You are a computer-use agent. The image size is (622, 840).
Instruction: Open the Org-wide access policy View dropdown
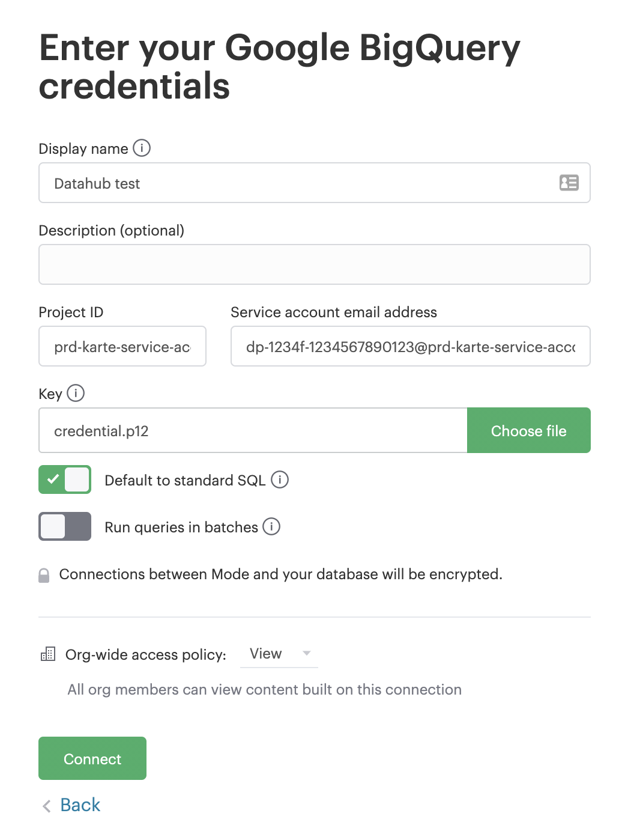(279, 654)
